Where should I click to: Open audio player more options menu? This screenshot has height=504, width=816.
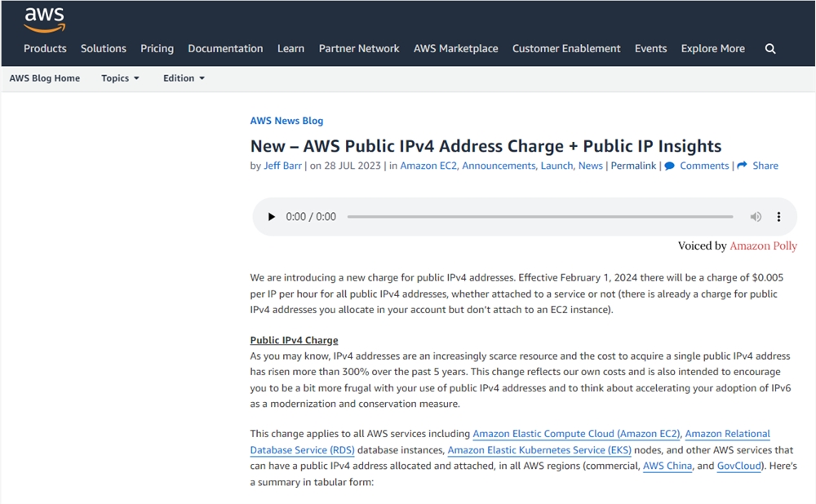point(778,217)
